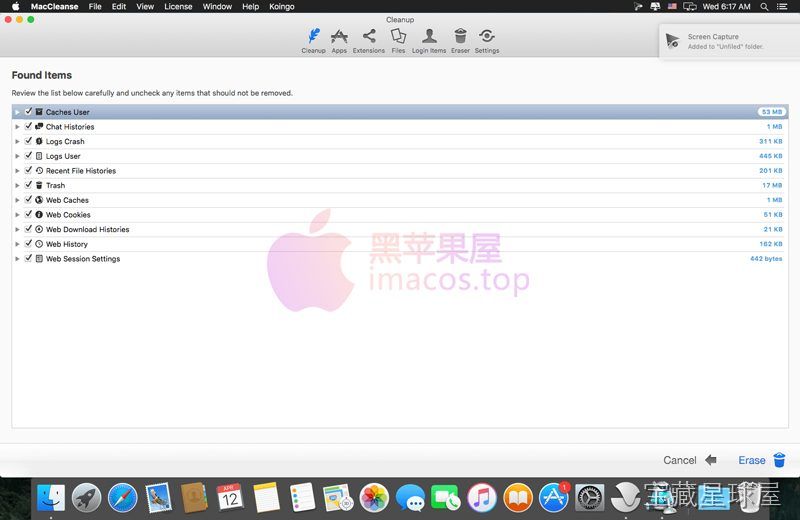This screenshot has width=800, height=520.
Task: Click the Erase button
Action: click(762, 460)
